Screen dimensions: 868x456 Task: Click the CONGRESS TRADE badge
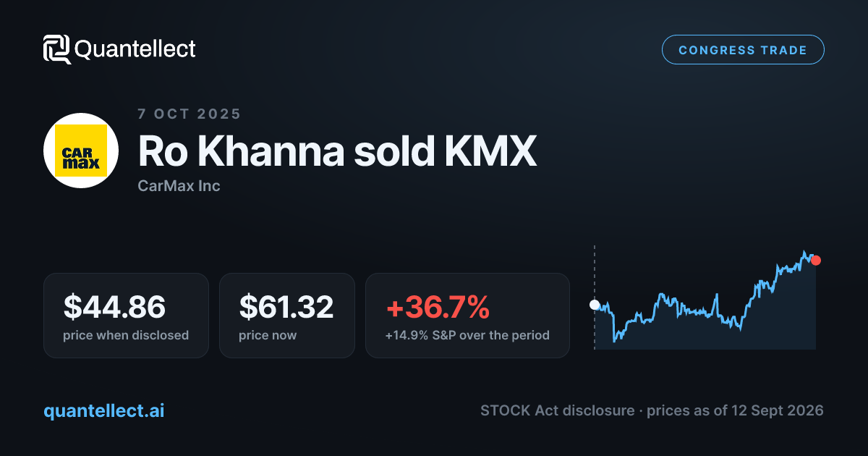(743, 50)
